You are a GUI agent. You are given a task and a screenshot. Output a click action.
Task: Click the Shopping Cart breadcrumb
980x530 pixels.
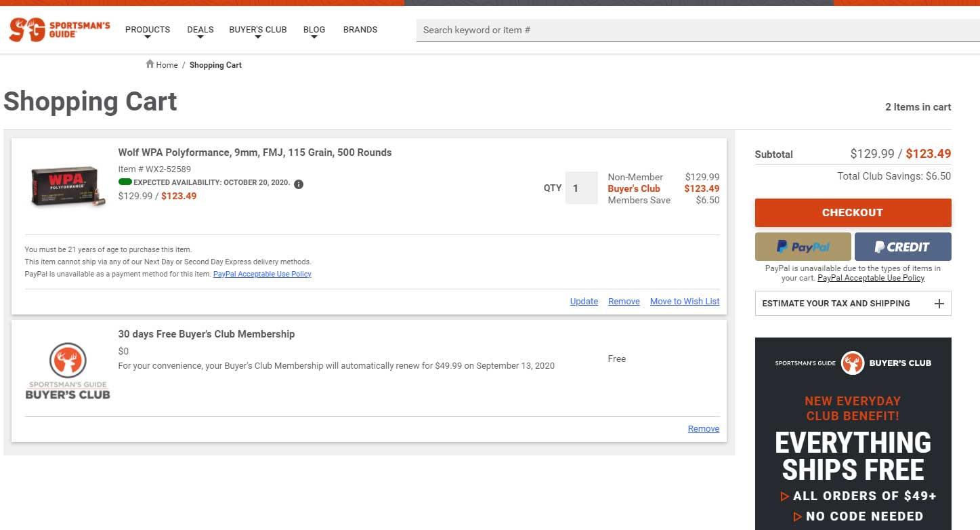pos(215,65)
